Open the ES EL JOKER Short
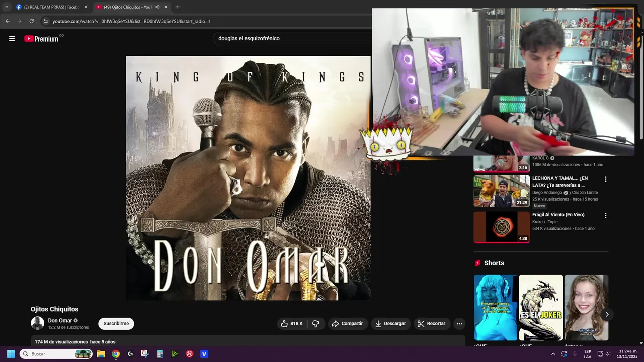Screen dimensions: 644x362 coord(541,307)
